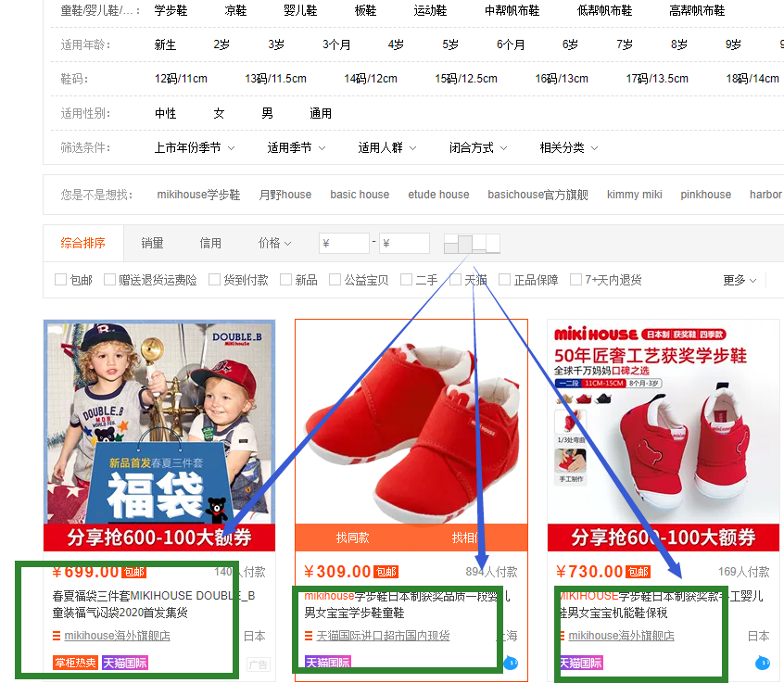Open first mikihouse海外旗舰店 shop link
This screenshot has width=784, height=683.
point(118,636)
